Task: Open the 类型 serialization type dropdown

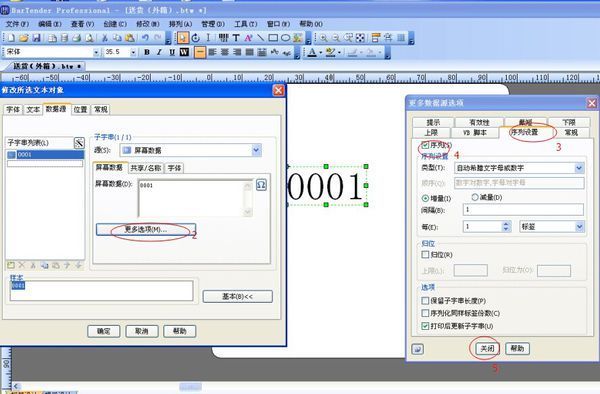Action: point(579,168)
